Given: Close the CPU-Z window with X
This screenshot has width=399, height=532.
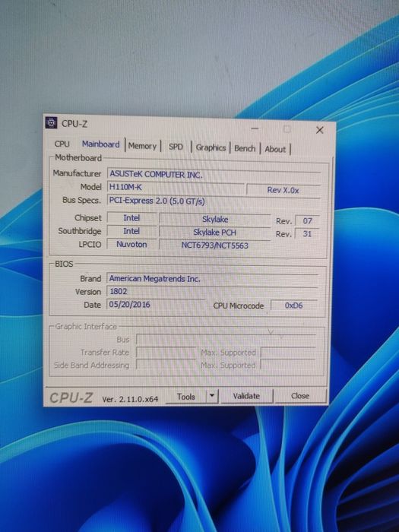Looking at the screenshot, I should click(x=320, y=130).
